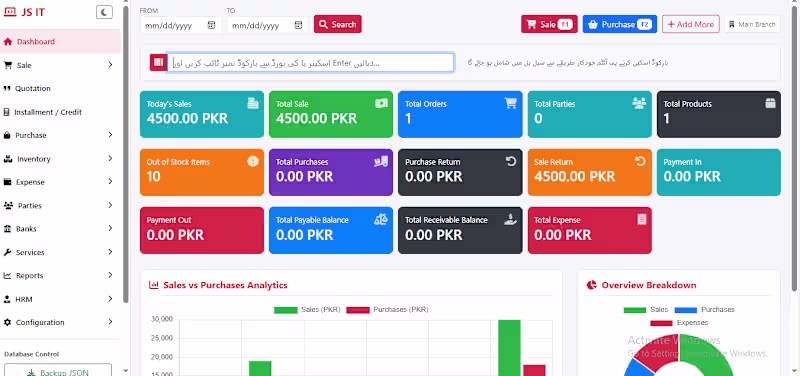This screenshot has width=800, height=376.
Task: Click the Sale F1 button
Action: click(x=549, y=24)
